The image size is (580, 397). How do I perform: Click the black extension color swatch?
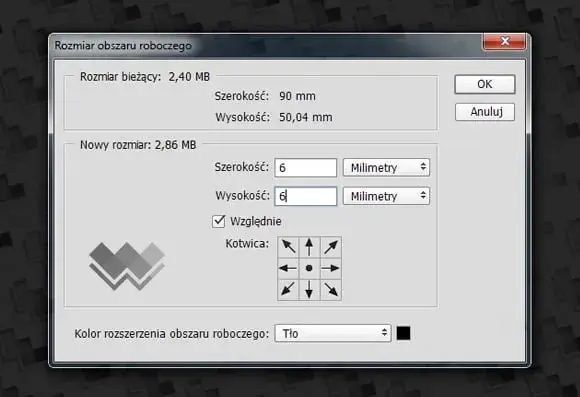point(404,333)
